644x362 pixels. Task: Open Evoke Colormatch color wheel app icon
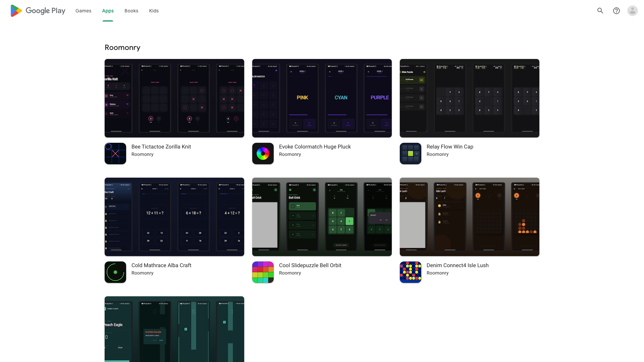coord(263,154)
